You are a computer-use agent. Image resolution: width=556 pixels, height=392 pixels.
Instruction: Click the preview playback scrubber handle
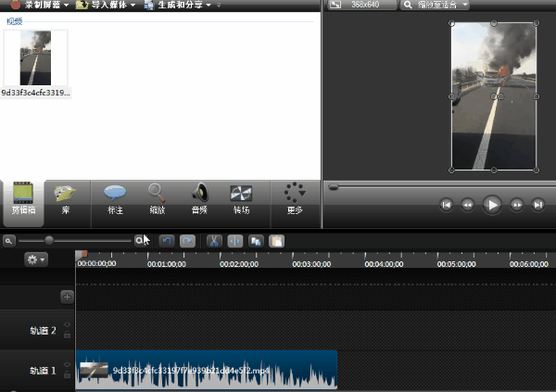333,187
